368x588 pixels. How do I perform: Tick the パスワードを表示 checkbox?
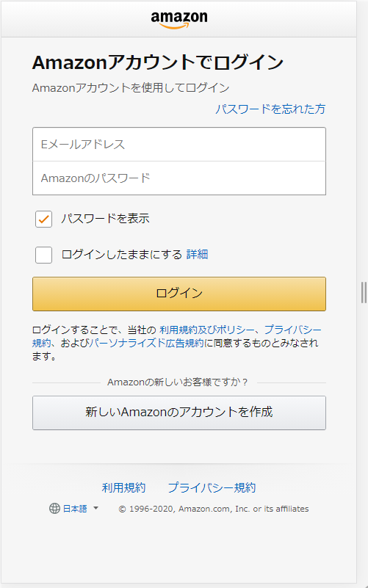click(43, 219)
